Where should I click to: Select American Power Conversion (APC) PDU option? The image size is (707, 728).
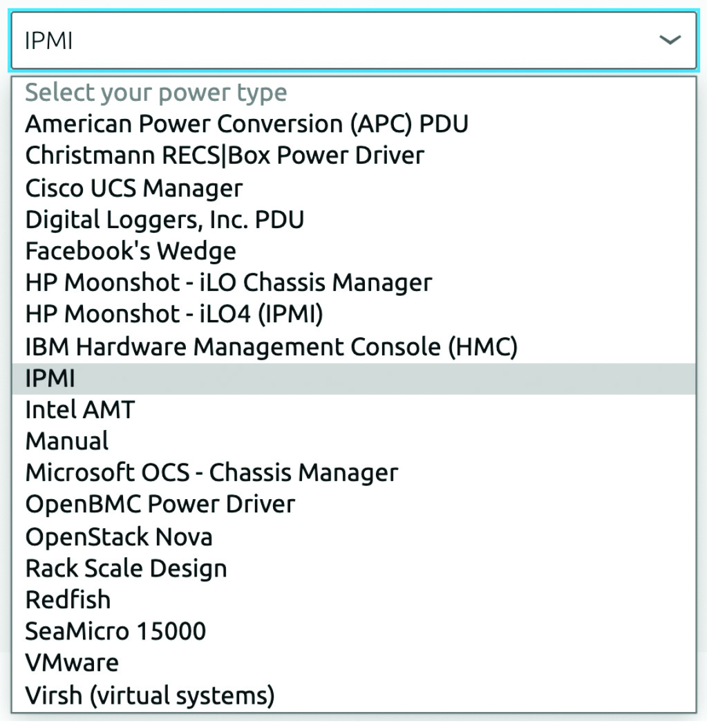pyautogui.click(x=247, y=124)
